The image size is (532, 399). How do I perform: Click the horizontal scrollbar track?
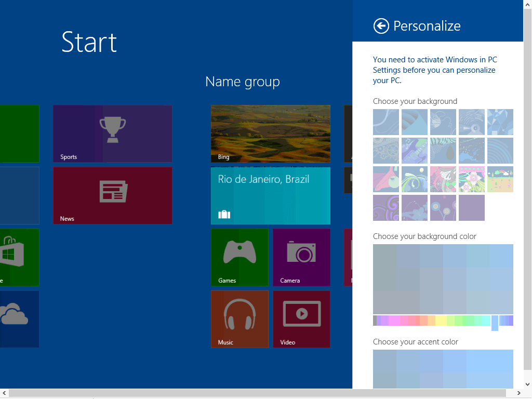coord(261,393)
